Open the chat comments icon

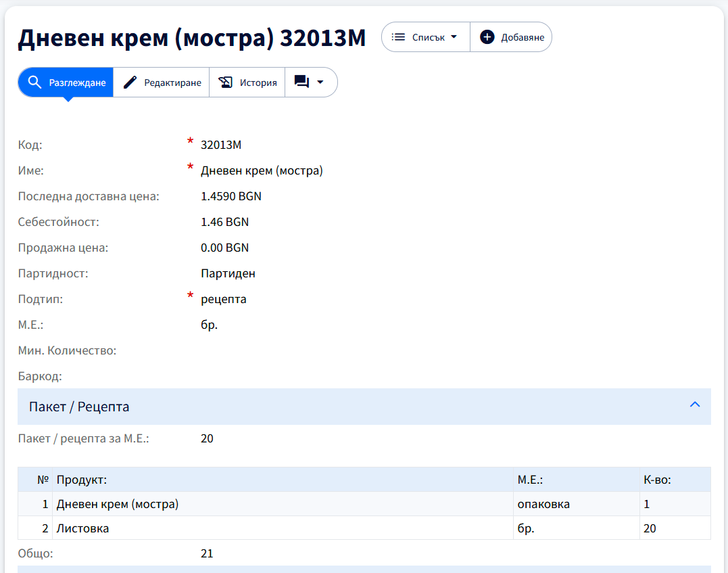click(304, 81)
